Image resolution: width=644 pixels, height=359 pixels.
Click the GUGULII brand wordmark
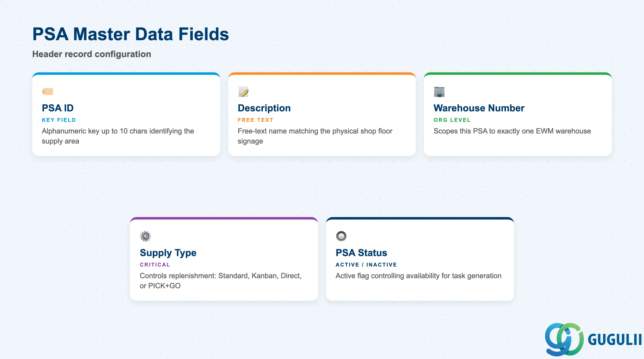point(615,340)
